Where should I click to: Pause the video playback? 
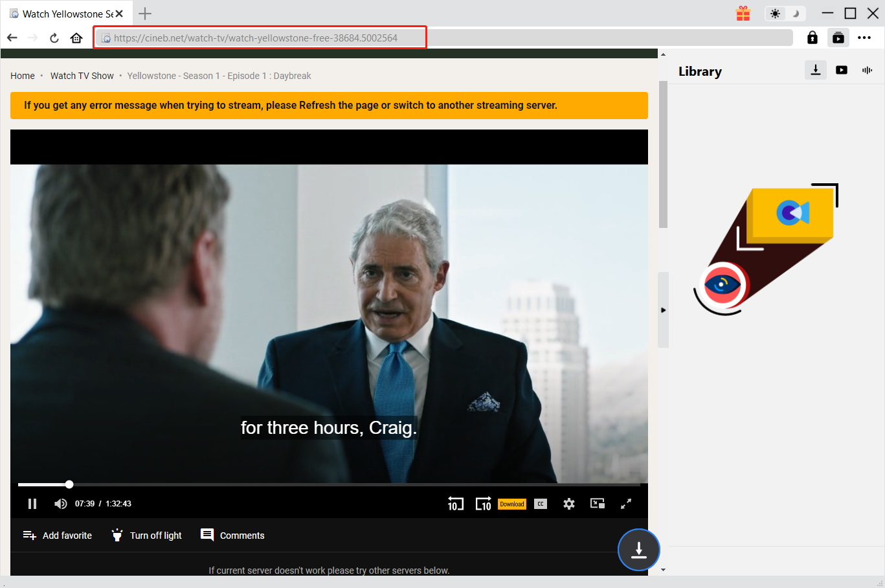(x=32, y=504)
